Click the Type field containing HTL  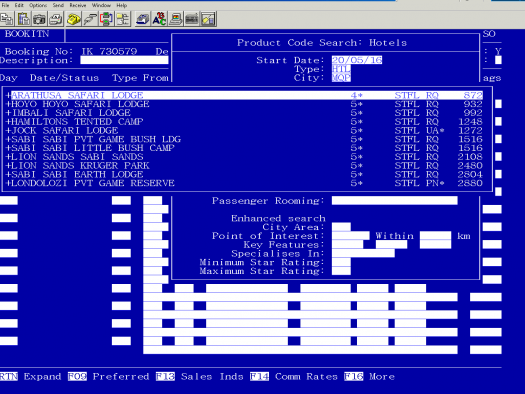click(x=341, y=69)
